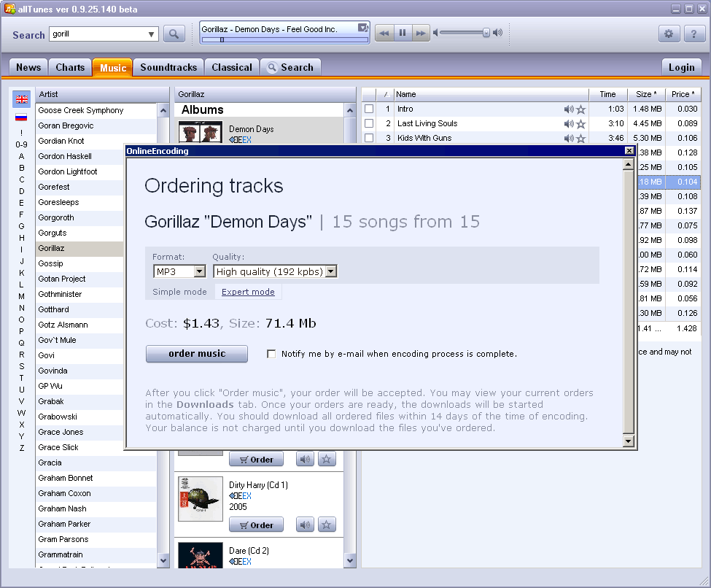The height and width of the screenshot is (588, 711).
Task: Open the Search tab
Action: [x=291, y=68]
